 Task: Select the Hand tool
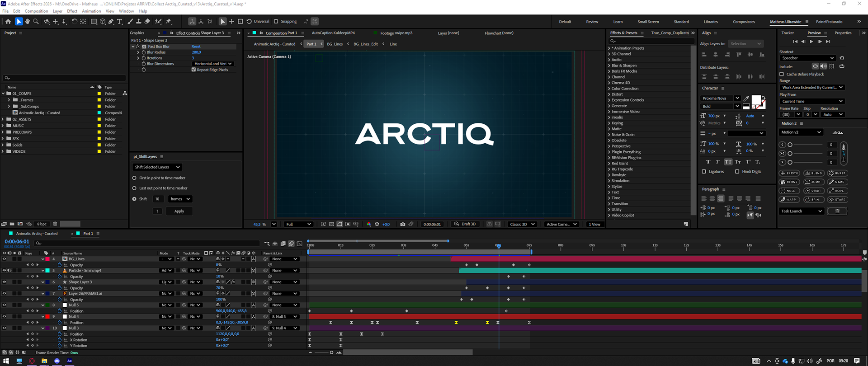(27, 21)
